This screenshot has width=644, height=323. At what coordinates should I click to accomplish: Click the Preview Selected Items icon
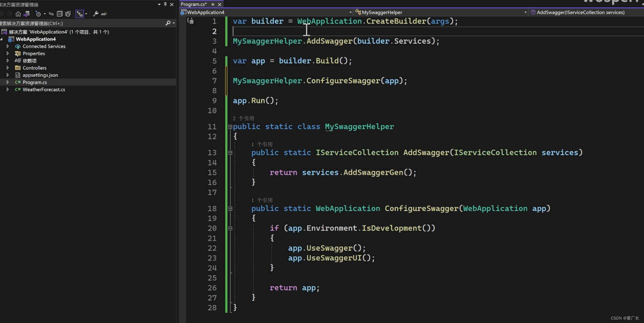tap(104, 14)
